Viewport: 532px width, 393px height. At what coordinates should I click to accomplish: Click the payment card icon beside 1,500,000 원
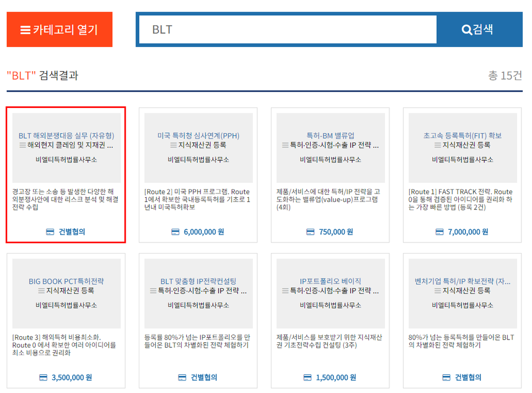(307, 378)
